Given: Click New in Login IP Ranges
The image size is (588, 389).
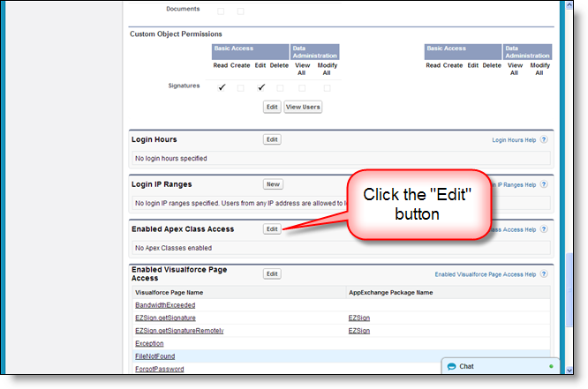Looking at the screenshot, I should tap(273, 184).
